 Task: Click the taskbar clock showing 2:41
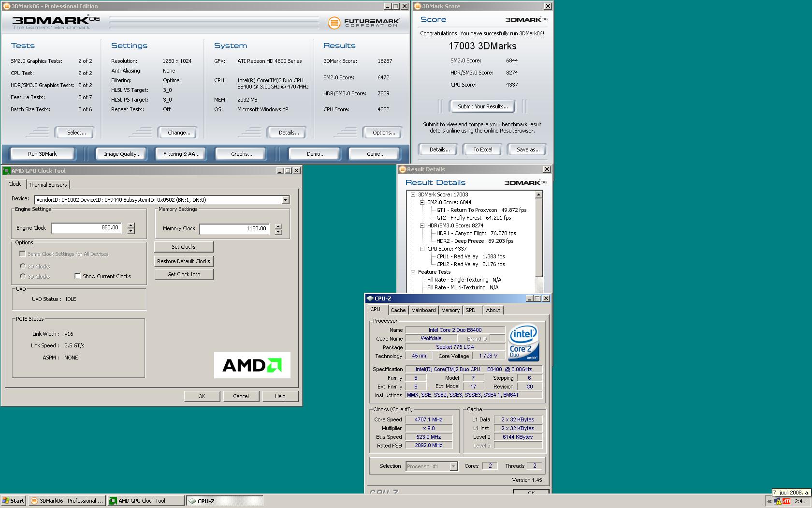click(x=800, y=501)
